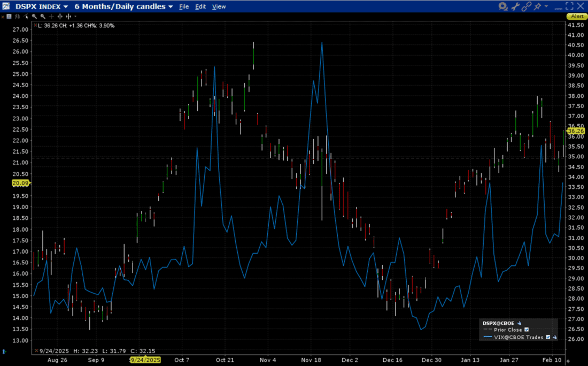This screenshot has width=588, height=366.
Task: Expand the DSPX INDEX symbol dropdown
Action: coord(66,6)
